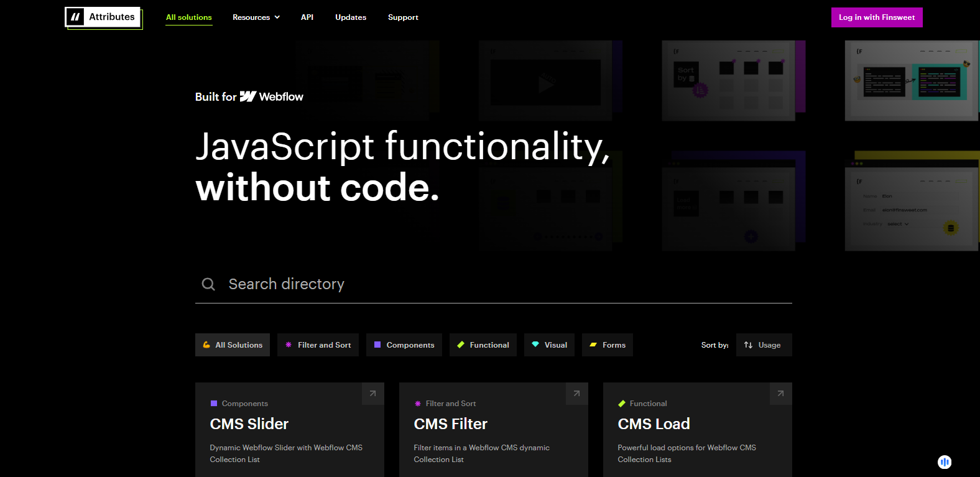Open the API page link

pyautogui.click(x=307, y=17)
